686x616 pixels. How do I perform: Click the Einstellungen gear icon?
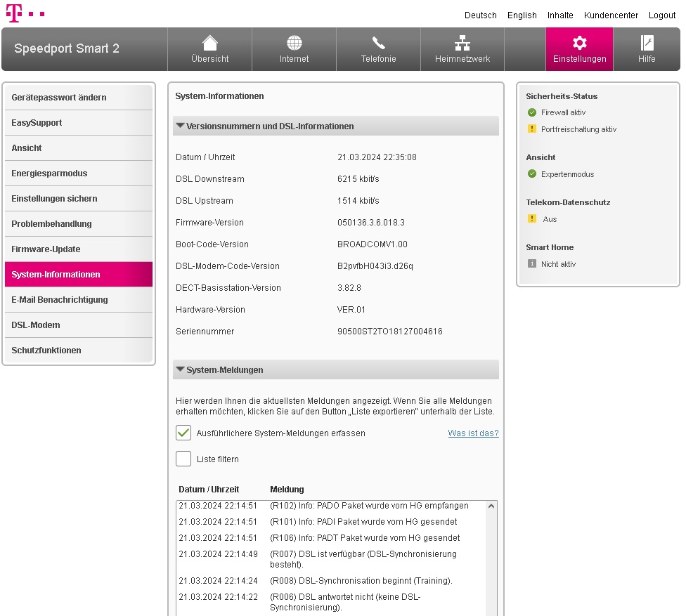click(x=579, y=43)
